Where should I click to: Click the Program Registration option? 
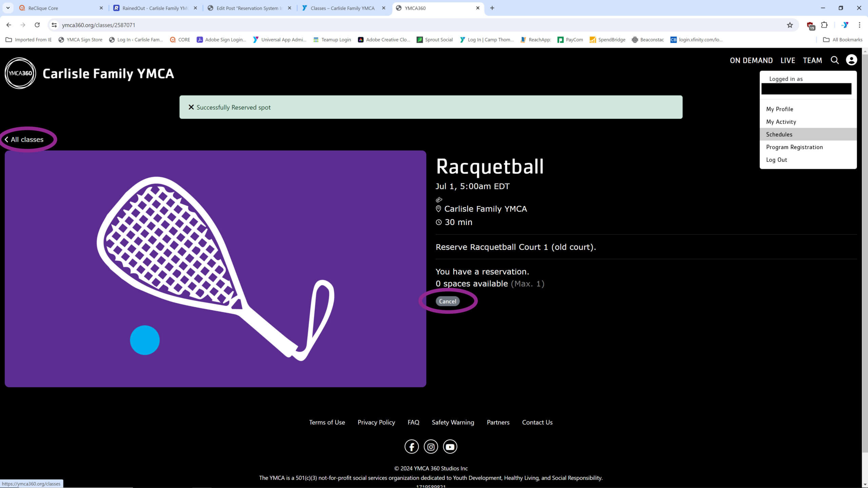click(x=795, y=147)
